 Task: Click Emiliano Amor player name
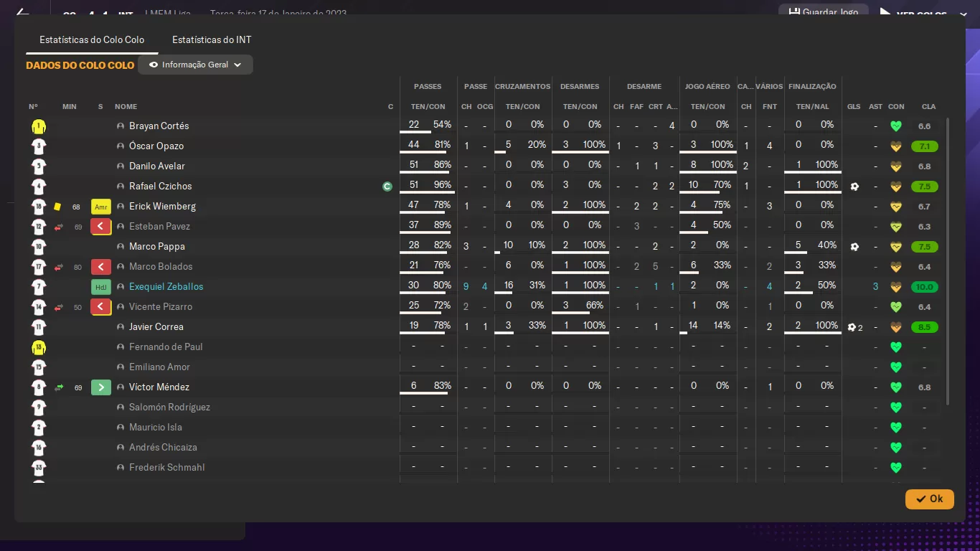(159, 367)
